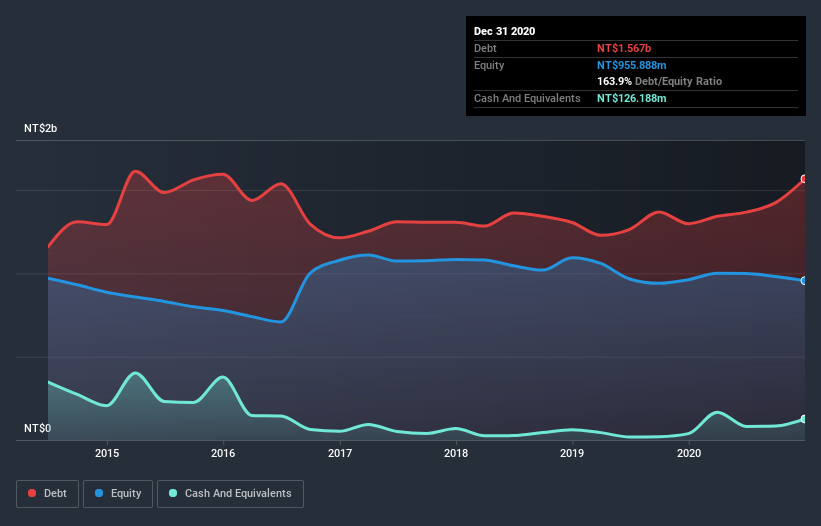Click the teal Cash endpoint marker
Screen dimensions: 821x526
click(x=804, y=419)
